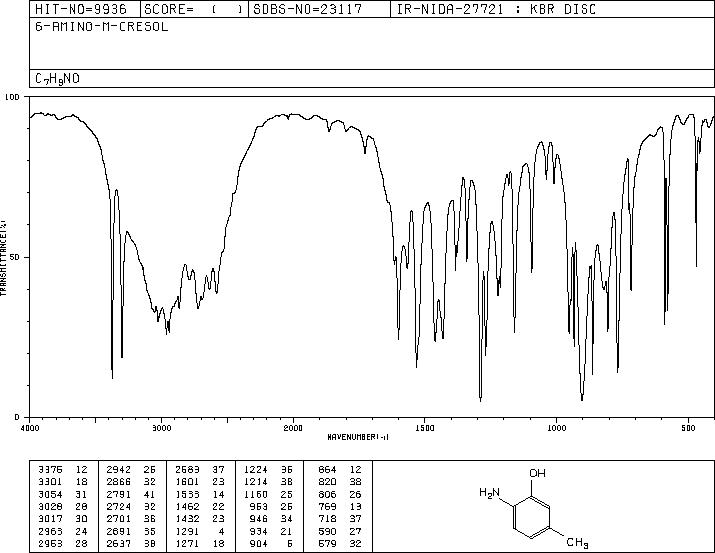Click the benzene ring in the structure drawing
The width and height of the screenshot is (715, 553).
tap(532, 517)
